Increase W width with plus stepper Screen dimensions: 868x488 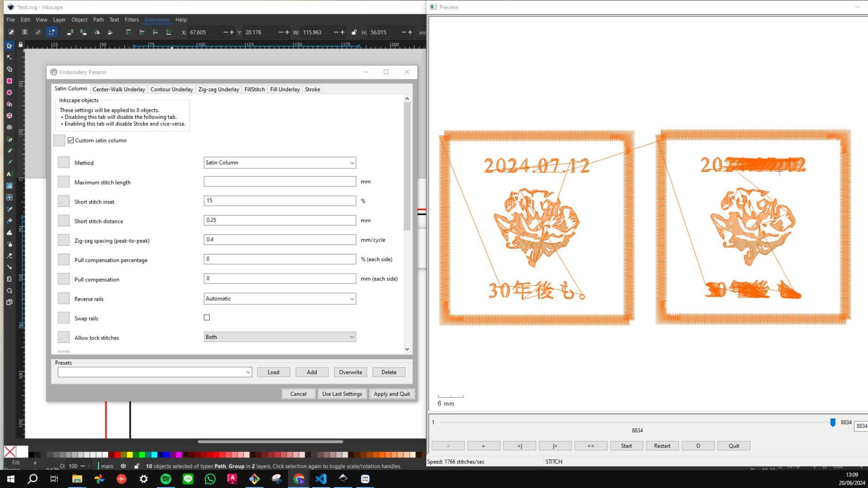click(x=343, y=32)
